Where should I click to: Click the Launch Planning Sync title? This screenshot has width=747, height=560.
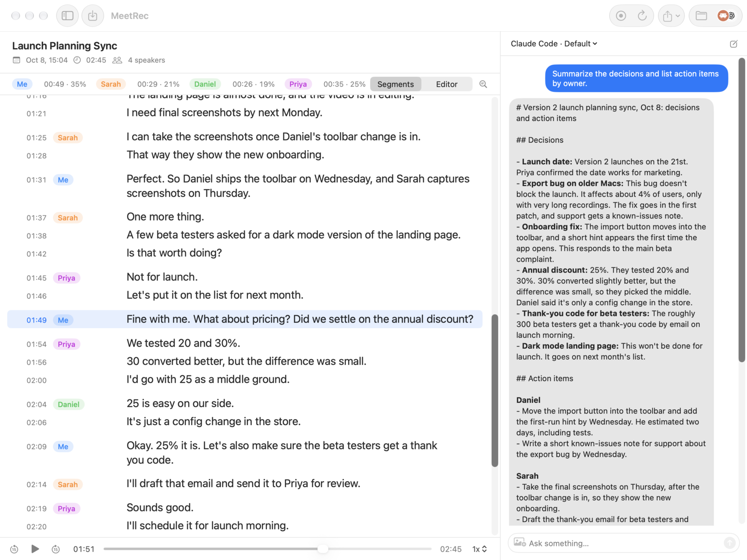pos(64,46)
